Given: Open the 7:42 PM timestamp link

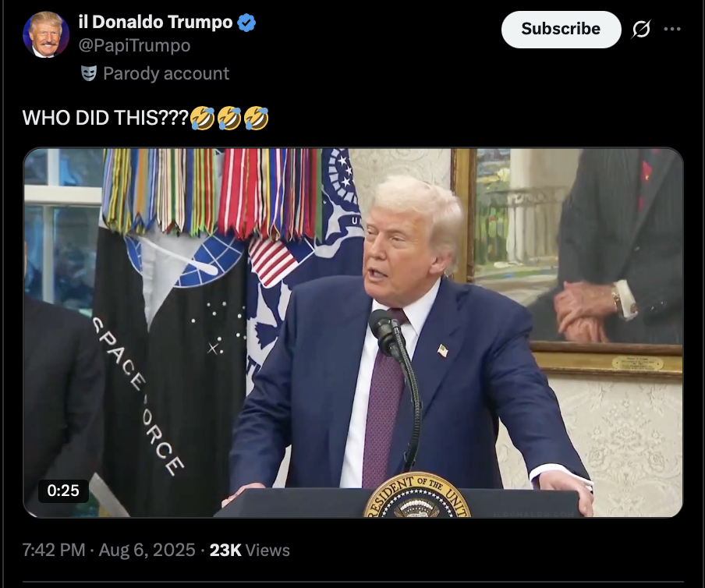Looking at the screenshot, I should pyautogui.click(x=54, y=550).
